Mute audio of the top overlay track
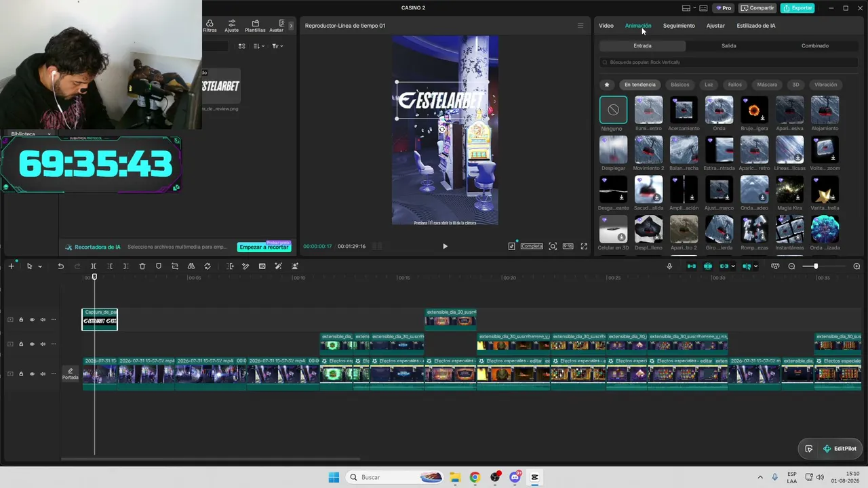Viewport: 868px width, 488px height. click(43, 319)
